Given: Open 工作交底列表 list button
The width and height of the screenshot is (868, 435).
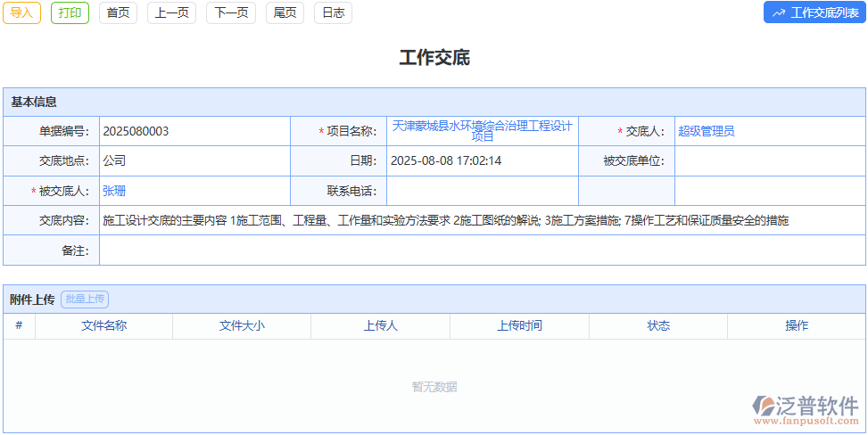Looking at the screenshot, I should (814, 12).
